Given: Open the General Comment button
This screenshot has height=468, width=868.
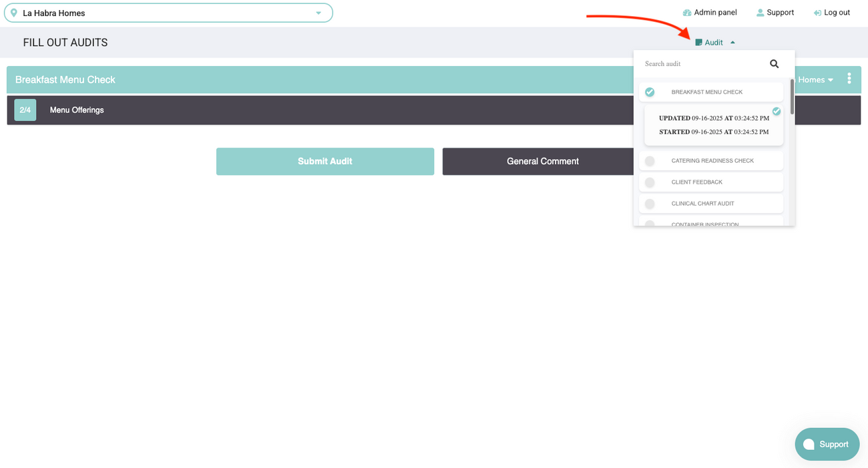Looking at the screenshot, I should [x=543, y=162].
